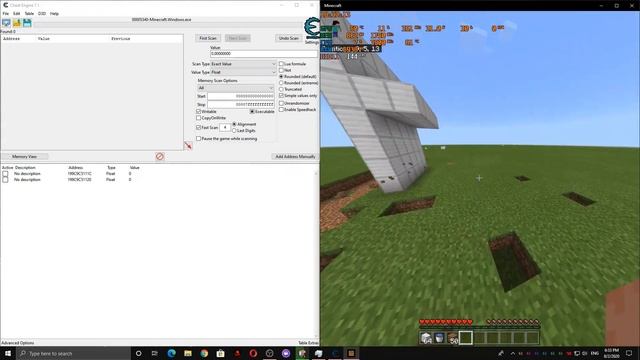Viewport: 640px width, 360px height.
Task: Select Rounded (extreme) radio button
Action: 281,83
